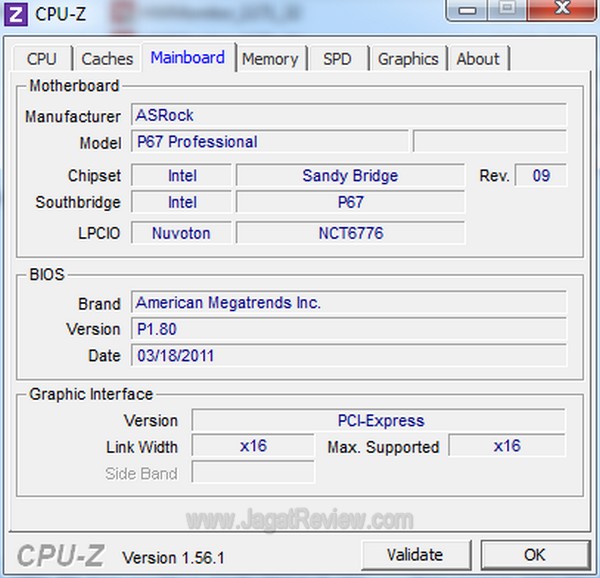
Task: Click the American Megatrends Inc. BIOS brand
Action: pos(349,302)
